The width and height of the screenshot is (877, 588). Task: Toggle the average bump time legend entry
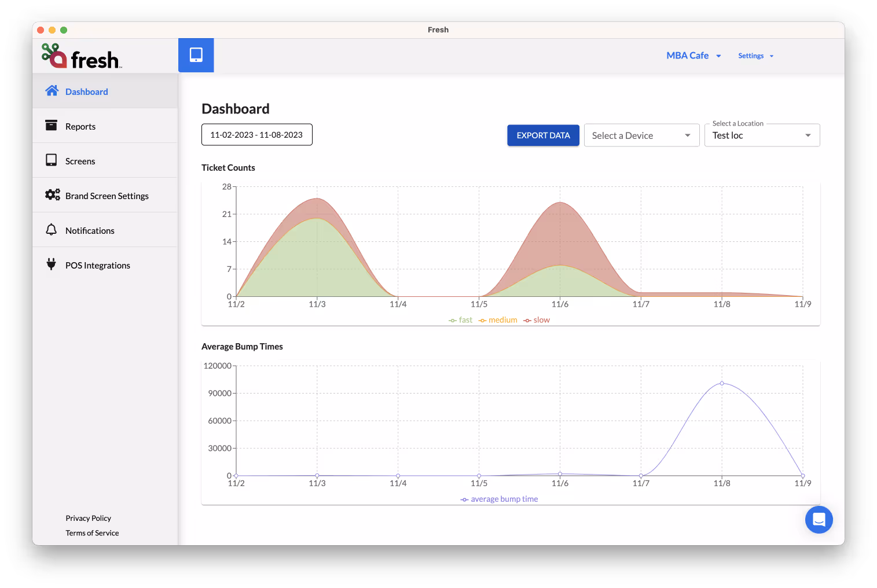[x=499, y=499]
